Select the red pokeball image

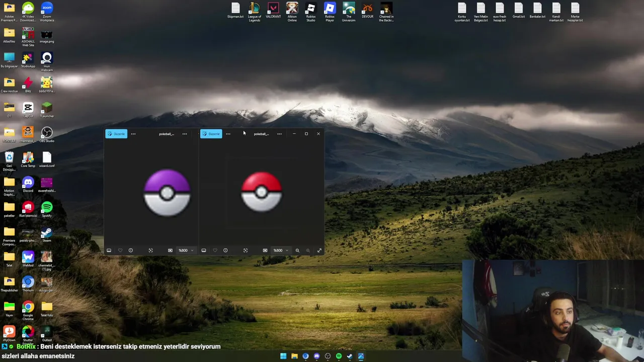point(262,192)
